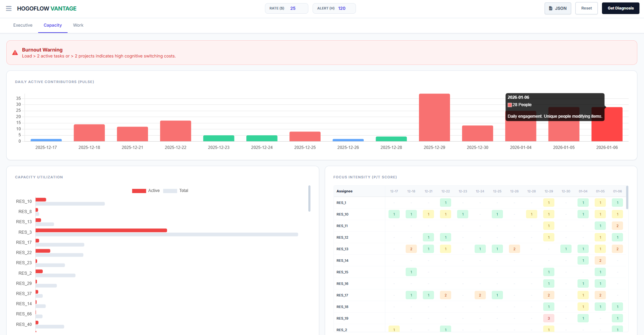Toggle the Total series in the Capacity Utilization legend

pos(177,191)
